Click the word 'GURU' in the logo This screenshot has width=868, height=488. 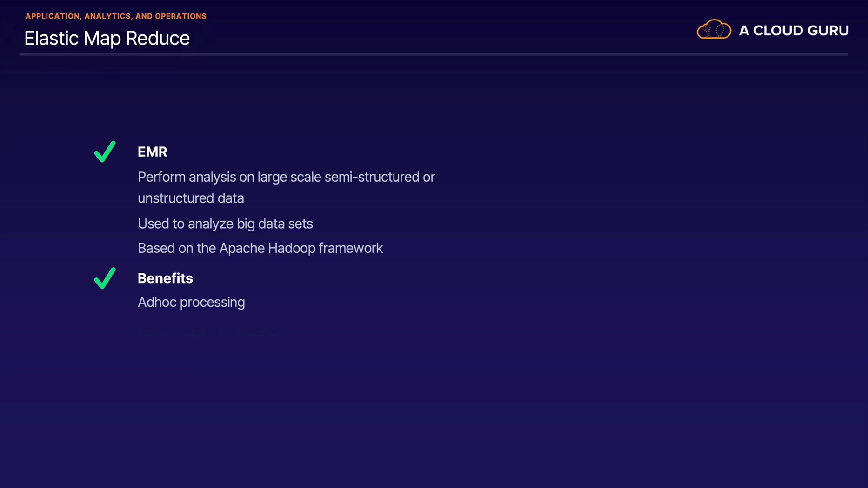pyautogui.click(x=828, y=31)
